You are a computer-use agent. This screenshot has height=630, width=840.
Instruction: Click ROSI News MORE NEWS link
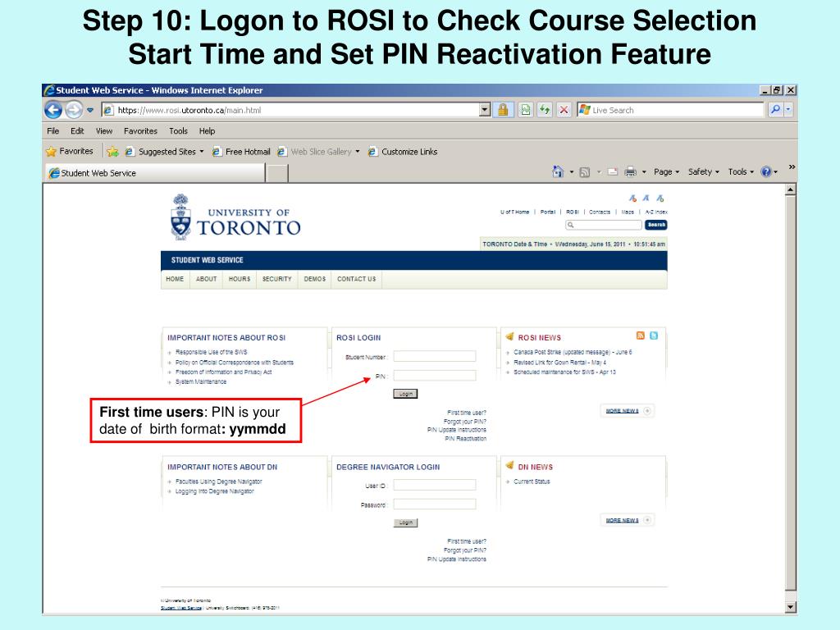622,411
